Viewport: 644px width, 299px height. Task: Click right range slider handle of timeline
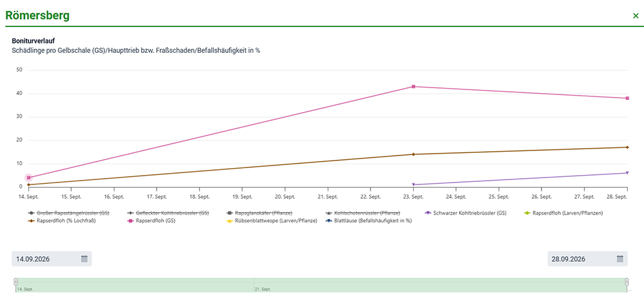(x=627, y=282)
